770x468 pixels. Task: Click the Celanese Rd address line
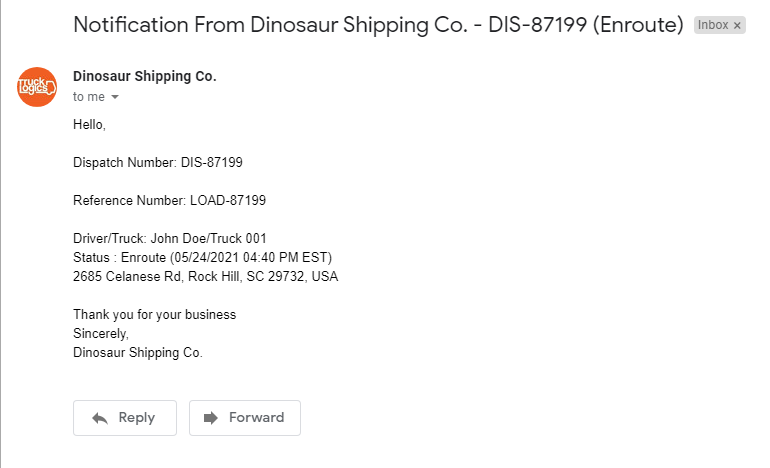[x=205, y=276]
